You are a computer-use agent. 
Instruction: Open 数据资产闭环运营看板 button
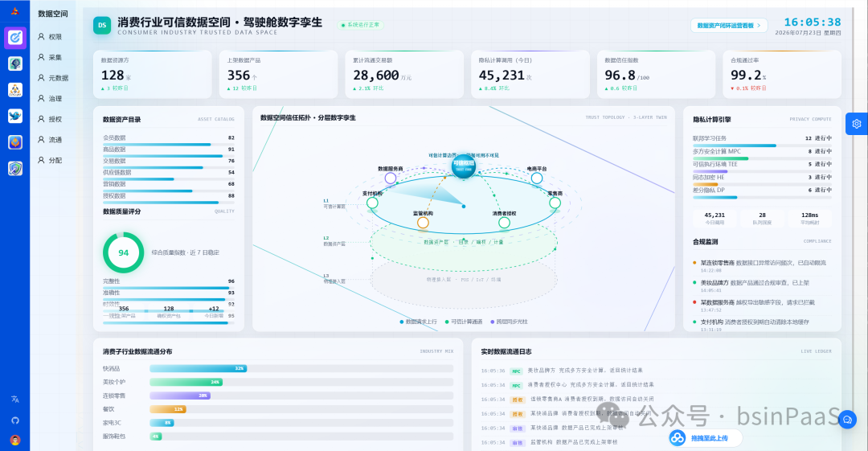[728, 26]
